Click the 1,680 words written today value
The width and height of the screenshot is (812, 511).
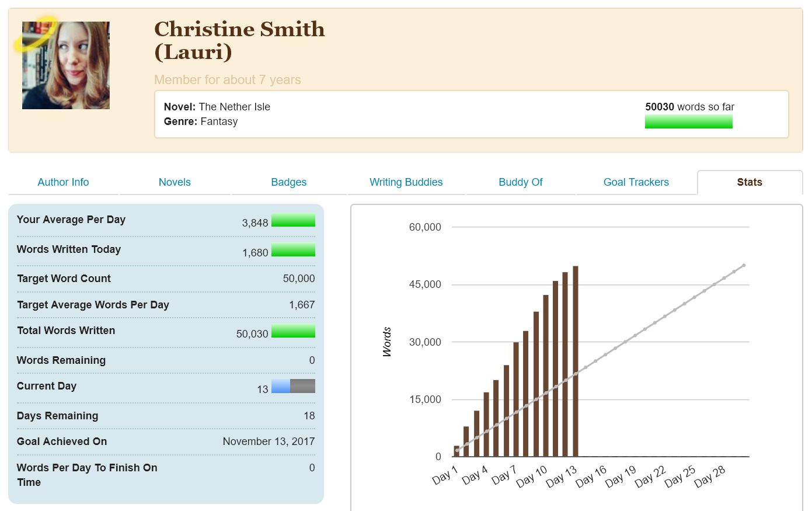click(255, 253)
